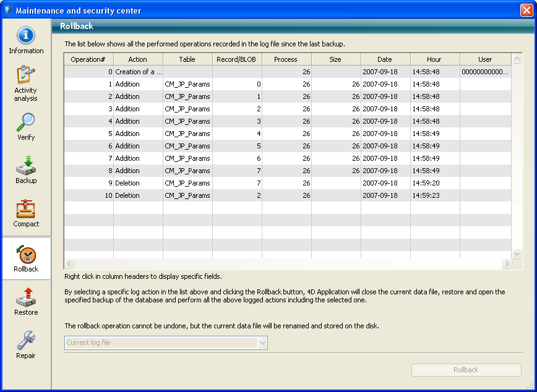The height and width of the screenshot is (392, 537).
Task: Select operation 0 Creation row
Action: click(186, 72)
